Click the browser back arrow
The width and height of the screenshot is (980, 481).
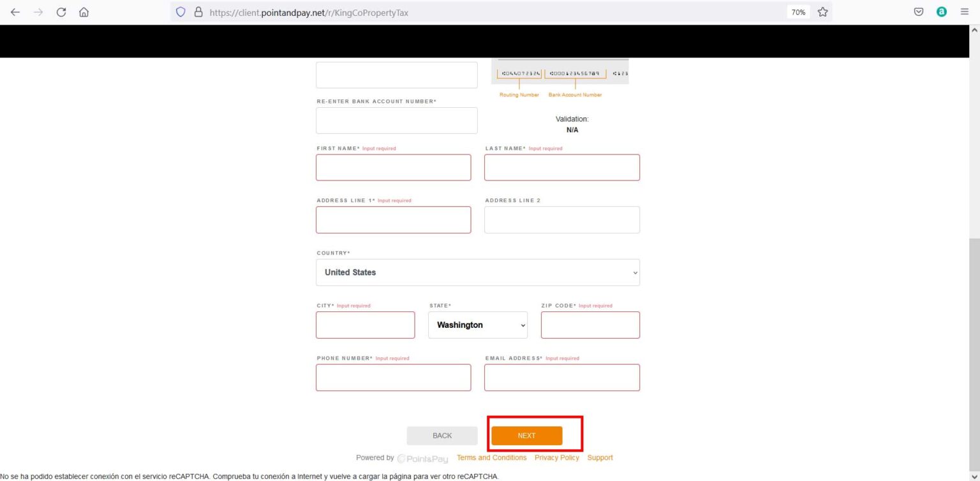[x=15, y=12]
